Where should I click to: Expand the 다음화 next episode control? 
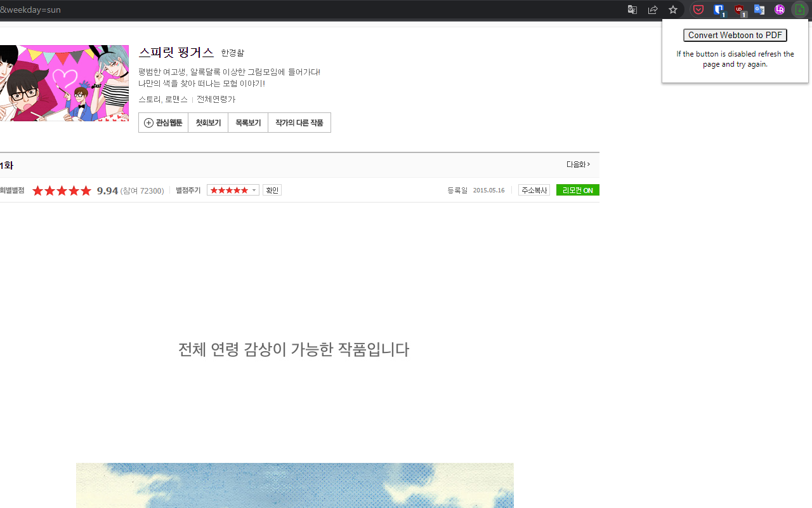[x=577, y=164]
